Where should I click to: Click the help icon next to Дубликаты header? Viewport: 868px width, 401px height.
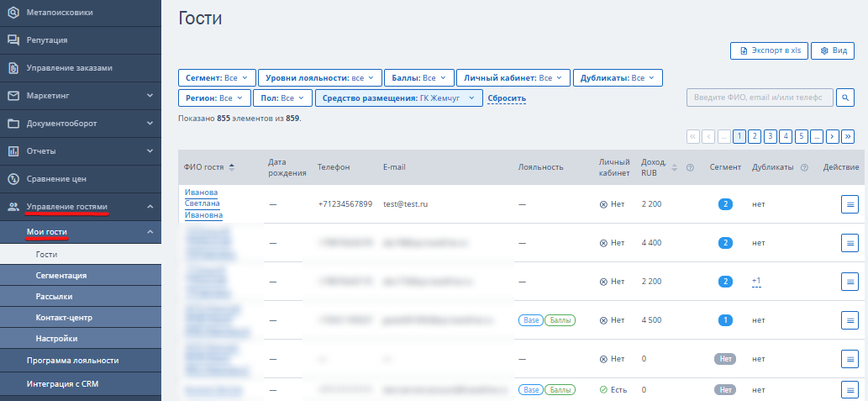(x=804, y=167)
